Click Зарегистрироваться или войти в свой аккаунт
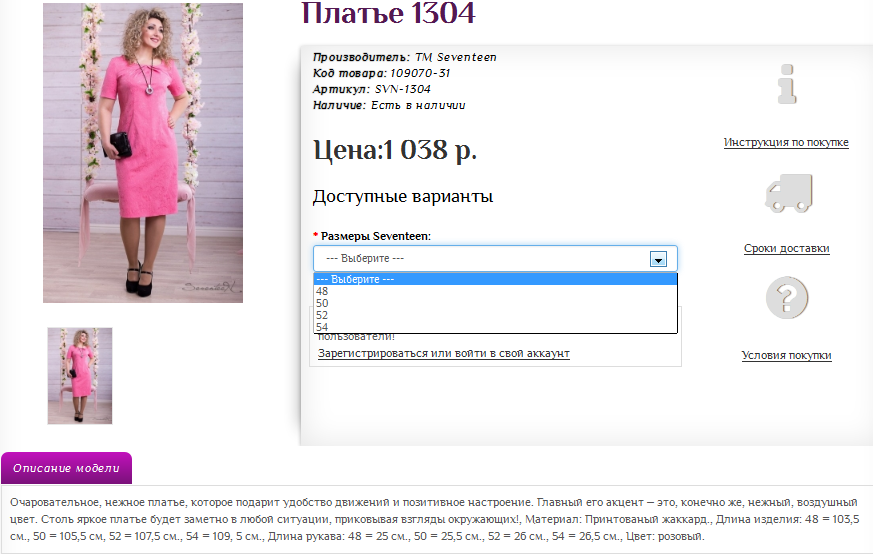This screenshot has height=554, width=873. [443, 354]
